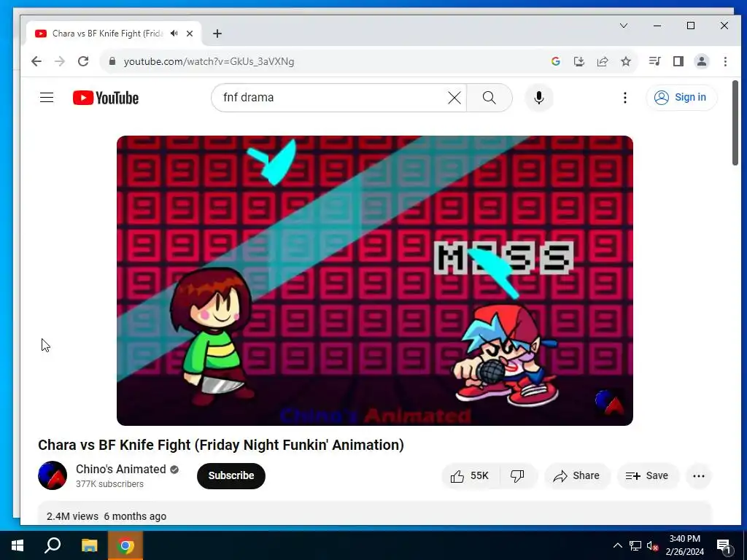This screenshot has width=747, height=560.
Task: Toggle Chrome side panel
Action: coord(678,61)
